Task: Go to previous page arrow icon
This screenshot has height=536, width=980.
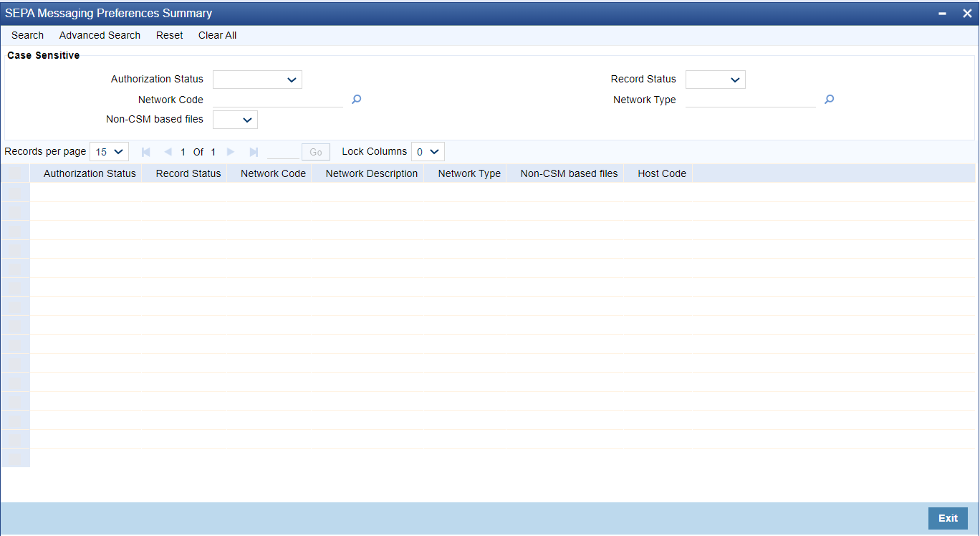Action: [x=168, y=152]
